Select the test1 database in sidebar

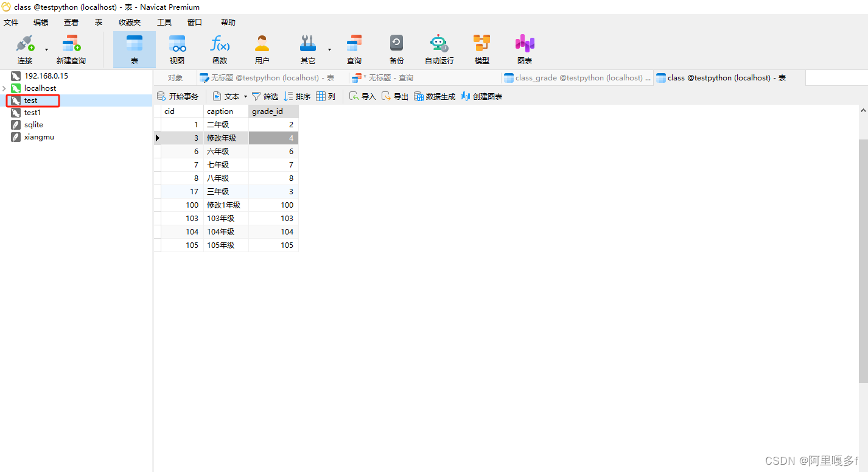31,112
